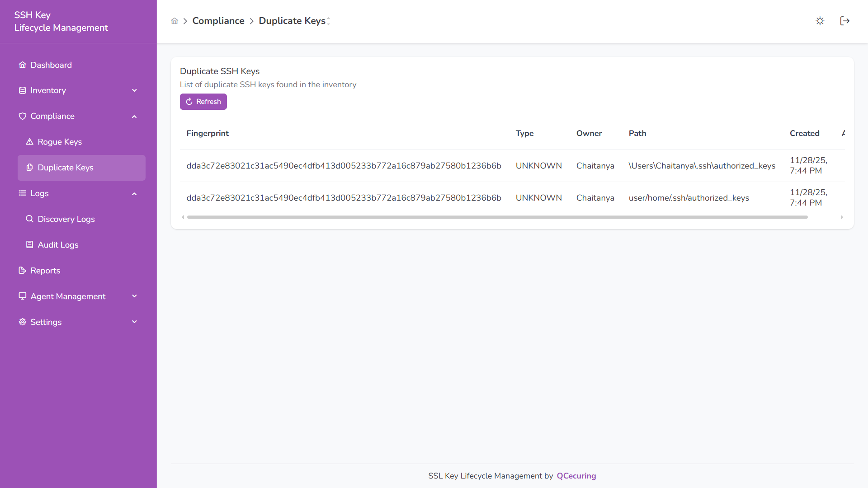Click the Agent Management monitor icon
Screen dimensions: 868x488
click(22, 296)
